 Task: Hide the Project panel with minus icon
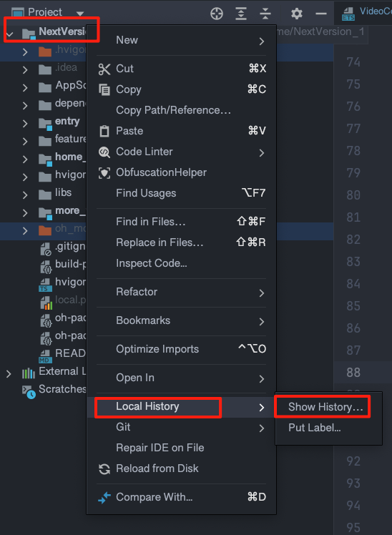[x=320, y=14]
